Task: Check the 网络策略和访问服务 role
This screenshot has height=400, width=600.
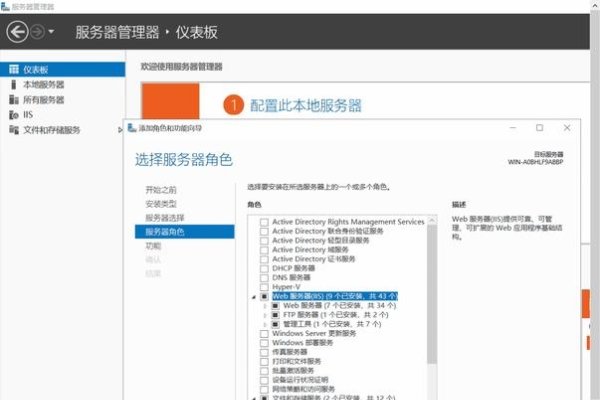Action: [264, 389]
